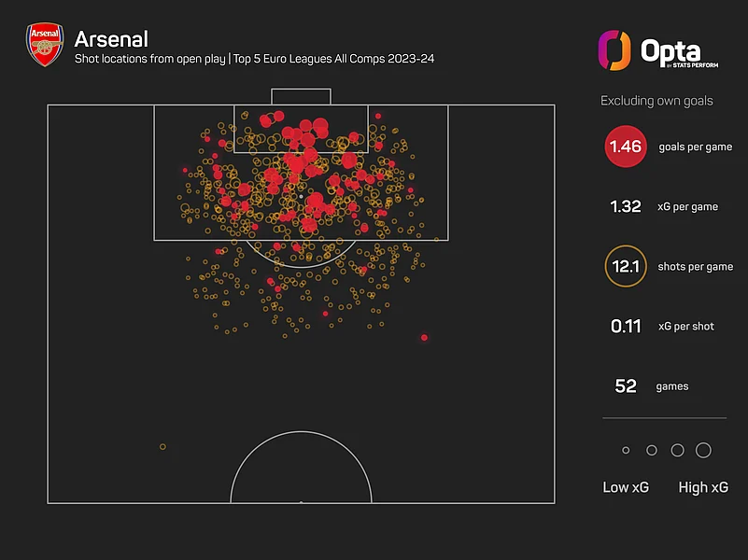Click the Arsenal title text

[110, 39]
